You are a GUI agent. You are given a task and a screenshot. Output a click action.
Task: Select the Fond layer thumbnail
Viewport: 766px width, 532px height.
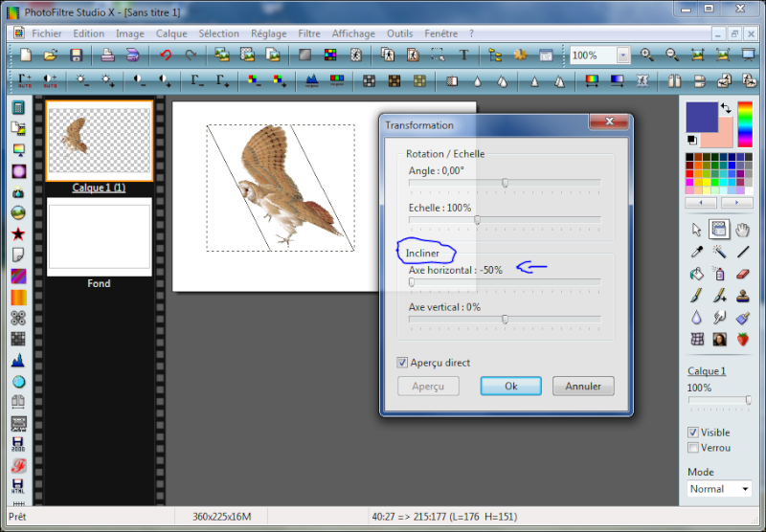click(100, 236)
